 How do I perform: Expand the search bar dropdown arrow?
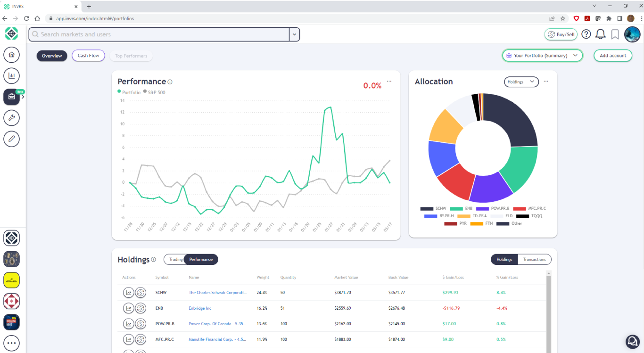pos(294,34)
